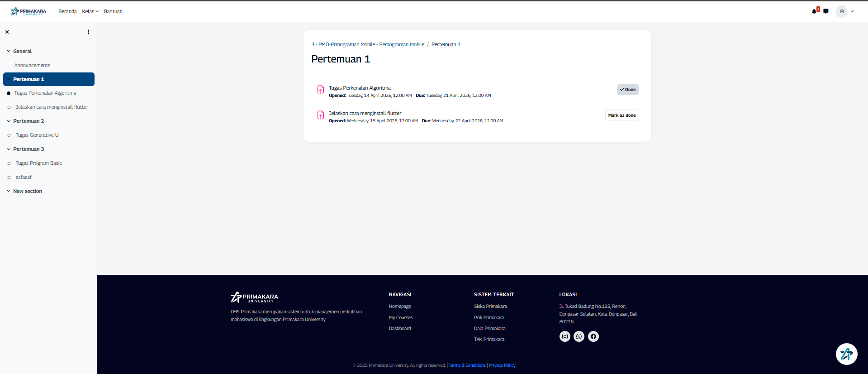The image size is (868, 374).
Task: Click the Pertemuan 1 page heading
Action: coord(341,59)
